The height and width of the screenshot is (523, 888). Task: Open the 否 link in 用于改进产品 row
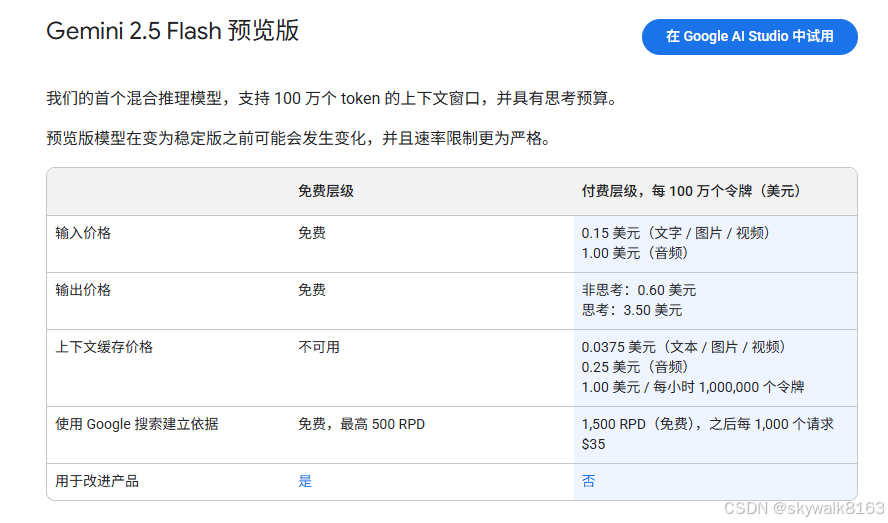[x=588, y=481]
